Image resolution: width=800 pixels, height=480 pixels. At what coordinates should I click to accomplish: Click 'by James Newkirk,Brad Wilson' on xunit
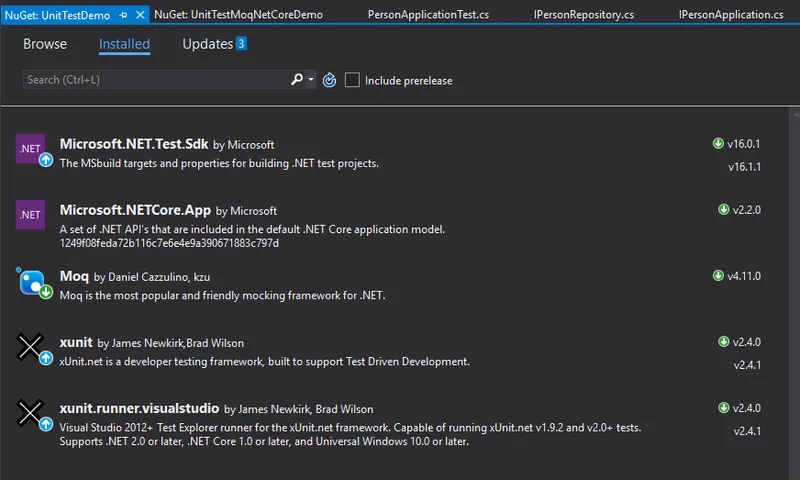[x=171, y=343]
